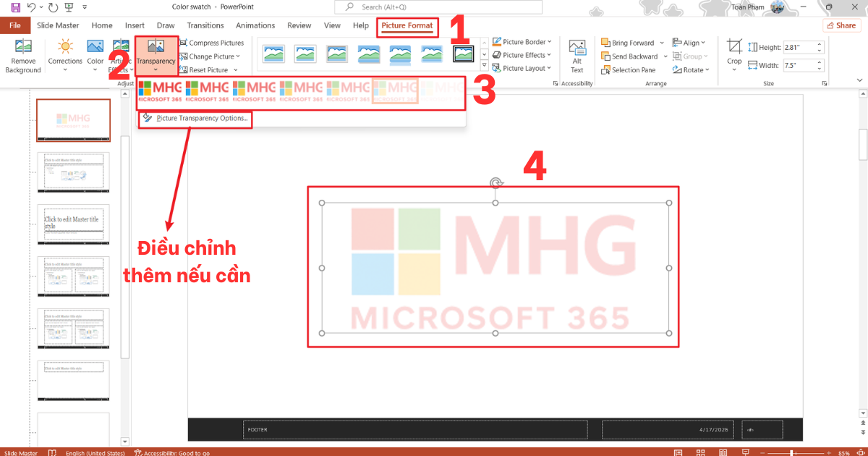
Task: Open Picture Layout dropdown
Action: (522, 68)
